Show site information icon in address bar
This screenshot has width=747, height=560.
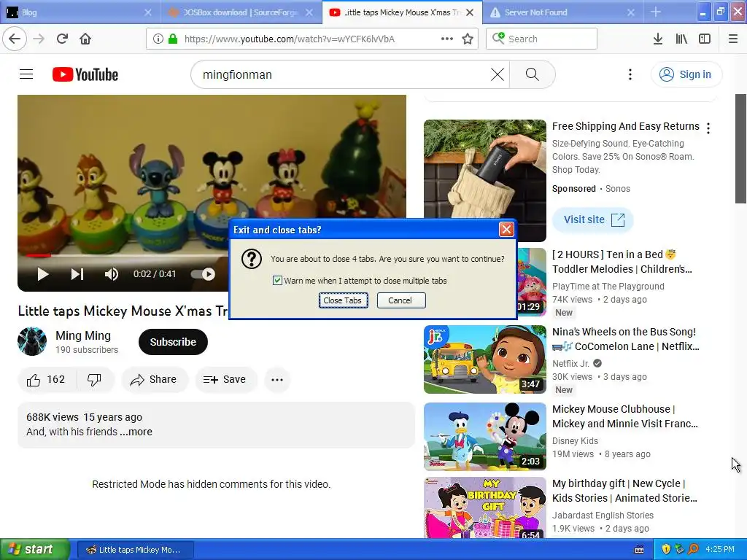click(x=158, y=39)
